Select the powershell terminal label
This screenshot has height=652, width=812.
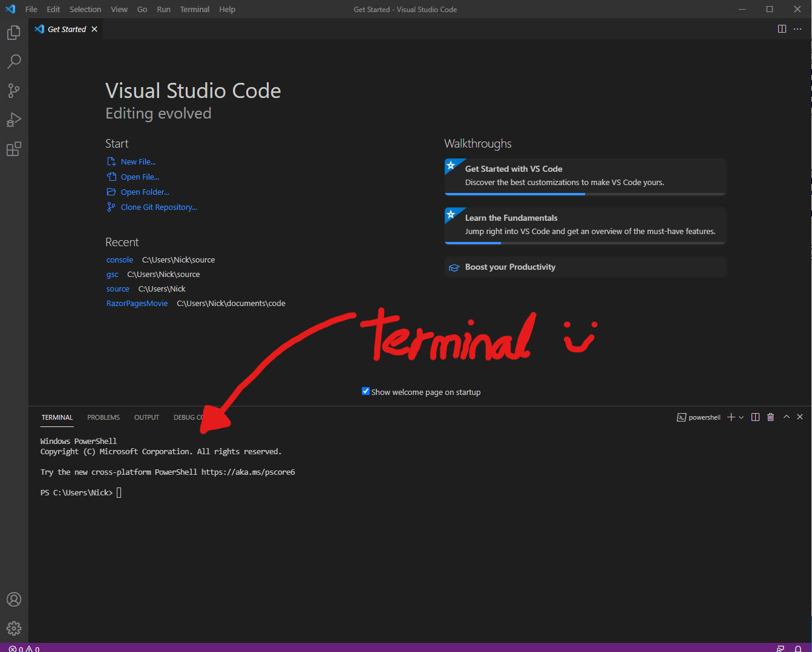(x=699, y=417)
